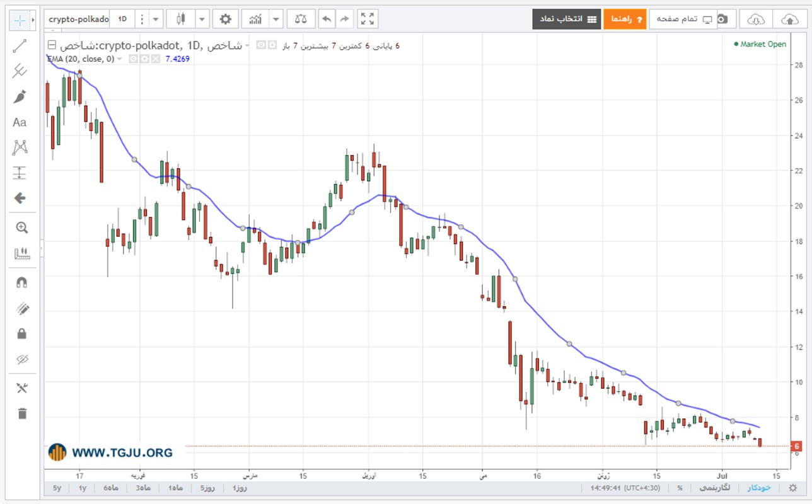Select the brush drawing tool
Viewport: 812px width, 504px height.
coord(20,97)
